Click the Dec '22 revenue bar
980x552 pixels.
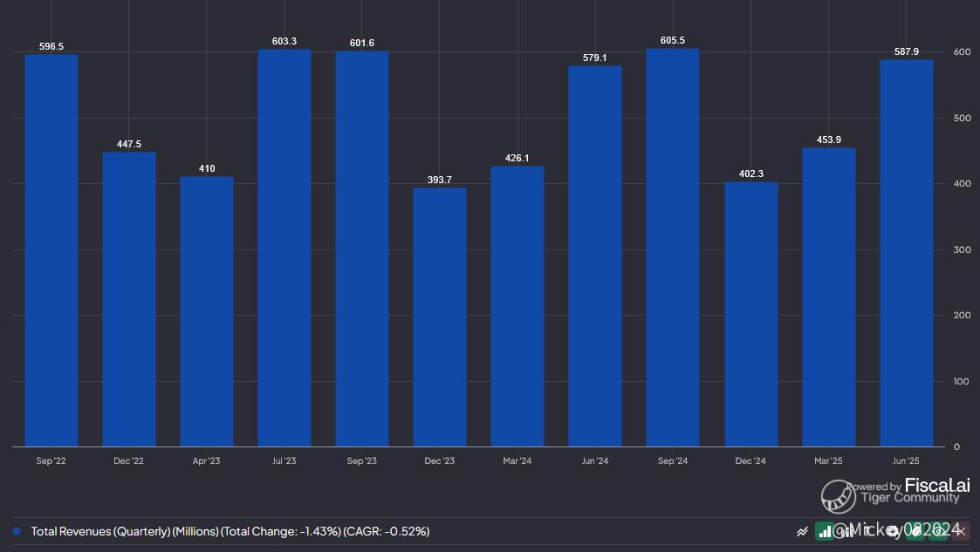[129, 299]
